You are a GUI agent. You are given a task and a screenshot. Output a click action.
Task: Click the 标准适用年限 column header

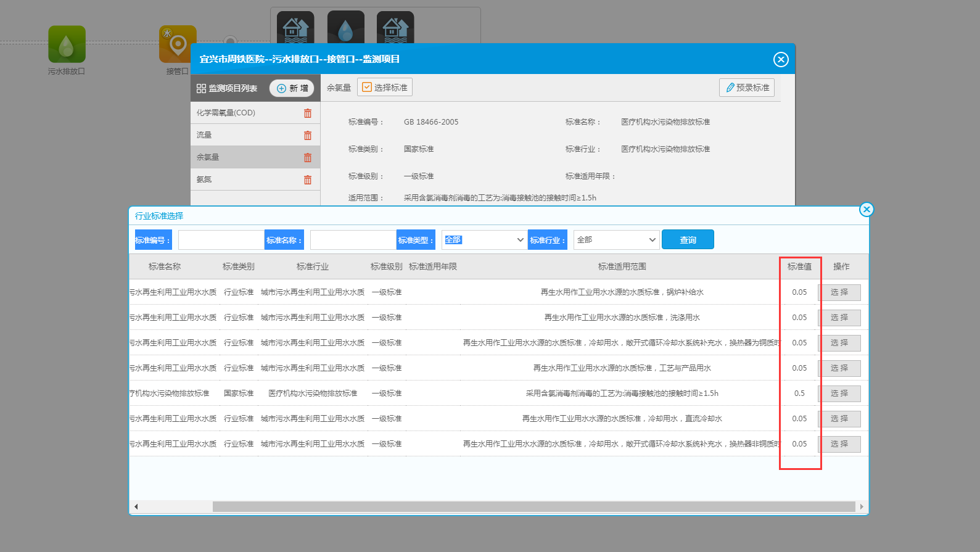[433, 266]
